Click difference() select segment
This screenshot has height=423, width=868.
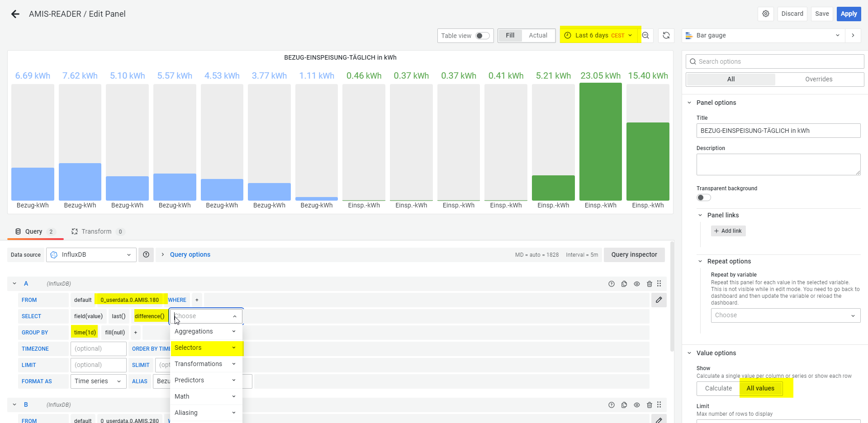pyautogui.click(x=150, y=316)
